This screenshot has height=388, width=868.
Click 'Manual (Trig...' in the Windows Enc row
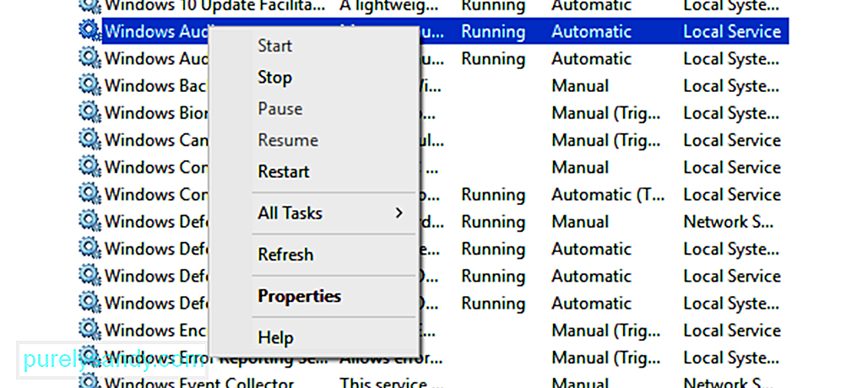point(606,331)
